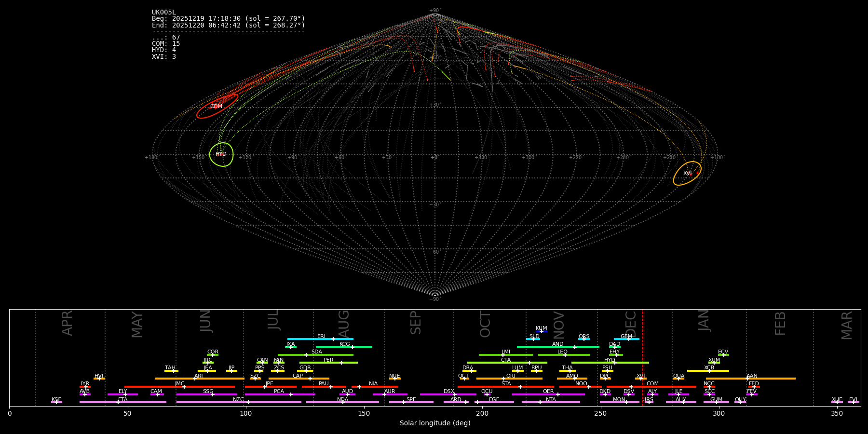The height and width of the screenshot is (434, 868).
Task: Click the HYD radiant circle on sky map
Action: pyautogui.click(x=221, y=154)
